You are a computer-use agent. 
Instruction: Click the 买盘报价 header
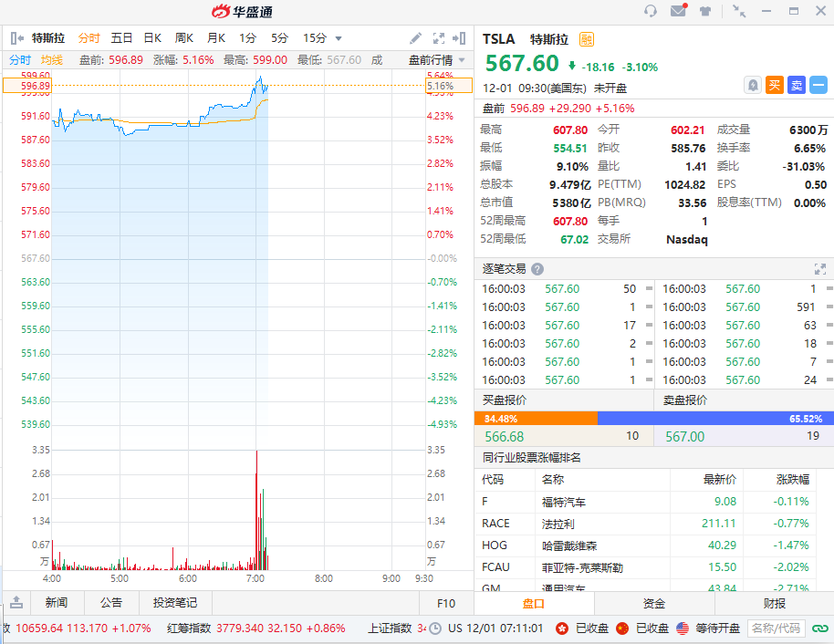tap(505, 400)
